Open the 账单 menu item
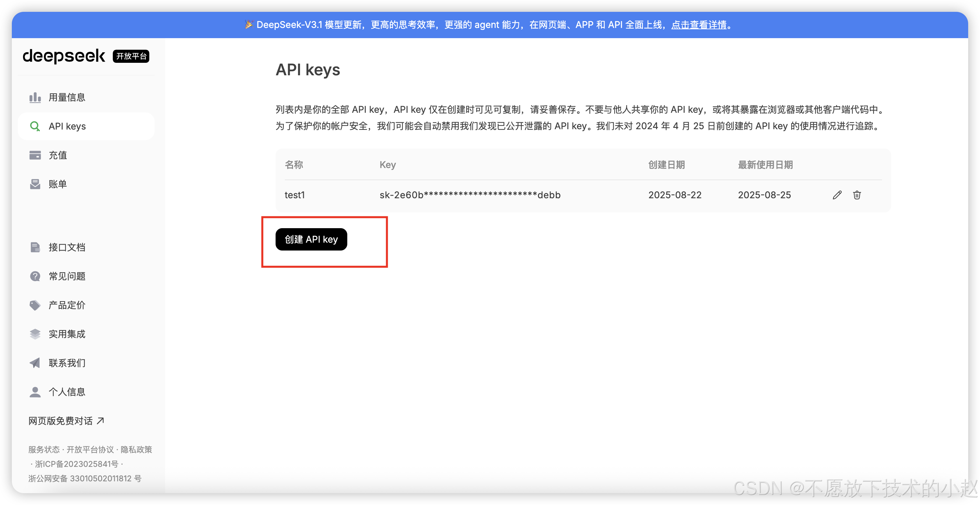The width and height of the screenshot is (980, 505). 86,184
